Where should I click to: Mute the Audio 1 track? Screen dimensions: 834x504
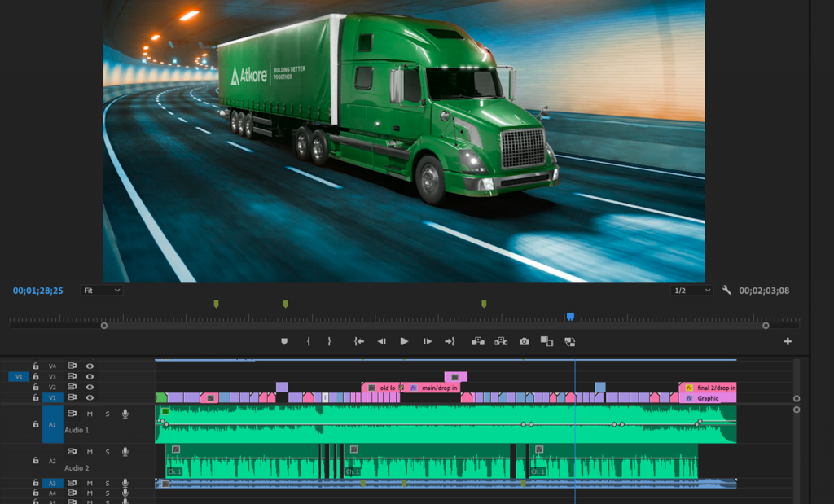90,414
